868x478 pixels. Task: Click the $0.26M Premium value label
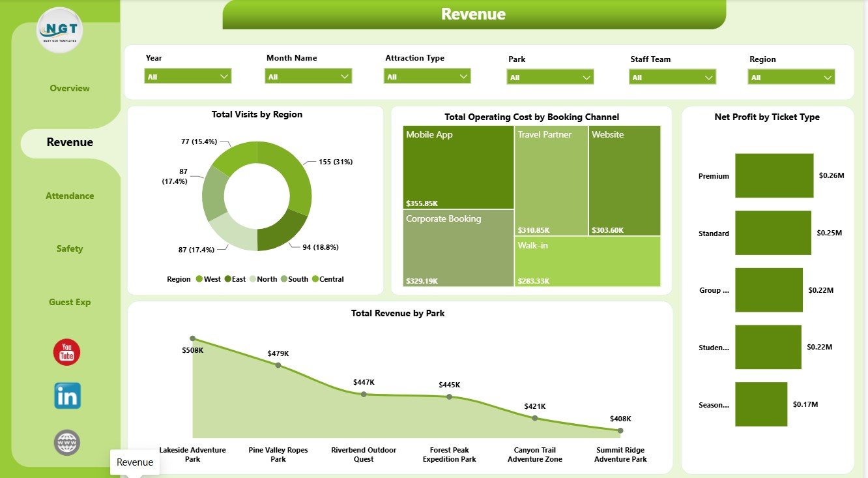point(832,175)
